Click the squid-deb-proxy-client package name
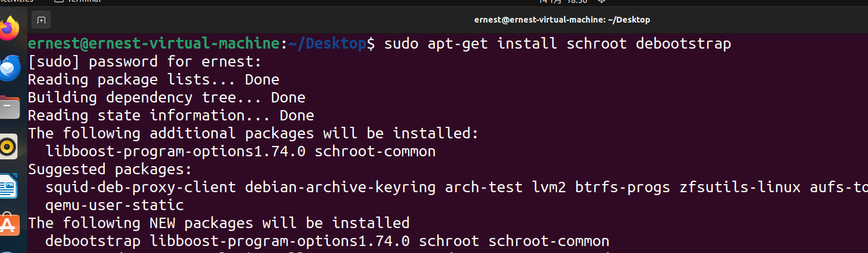Screen dimensions: 868x253 click(x=141, y=187)
